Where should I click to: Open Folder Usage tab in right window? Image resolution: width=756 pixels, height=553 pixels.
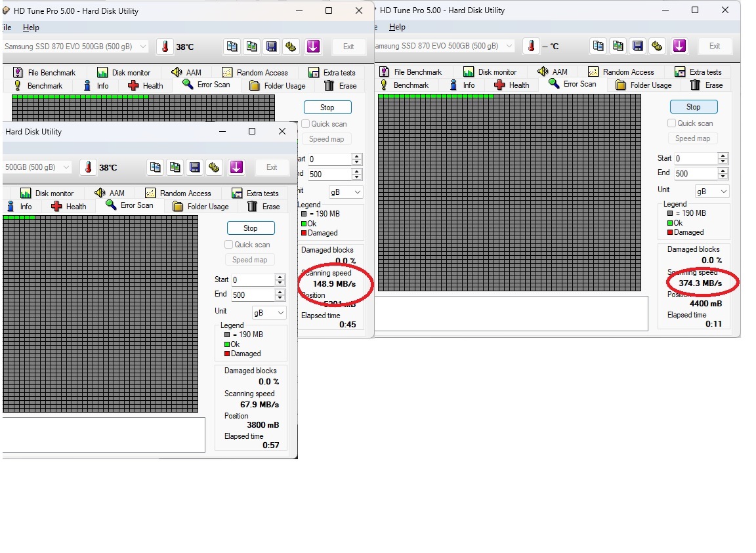(644, 85)
